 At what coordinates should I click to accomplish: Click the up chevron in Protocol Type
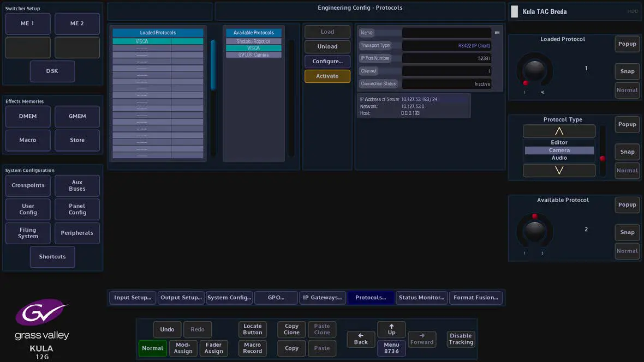559,131
